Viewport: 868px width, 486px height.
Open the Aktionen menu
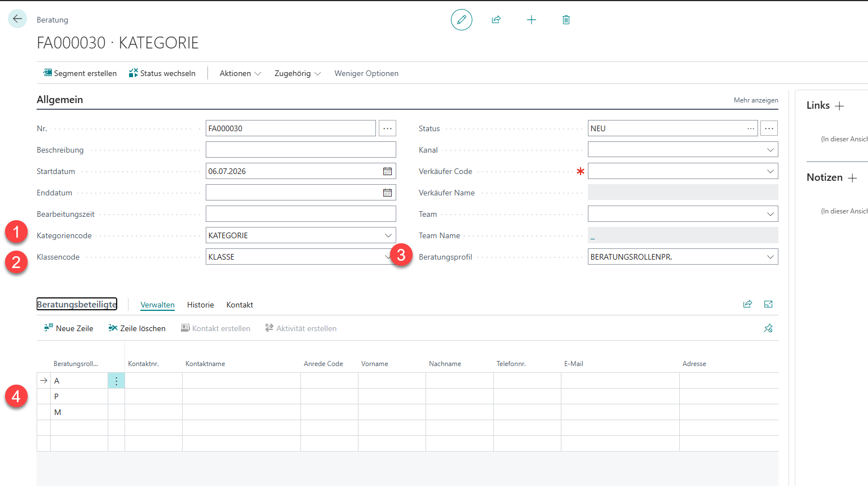coord(240,73)
